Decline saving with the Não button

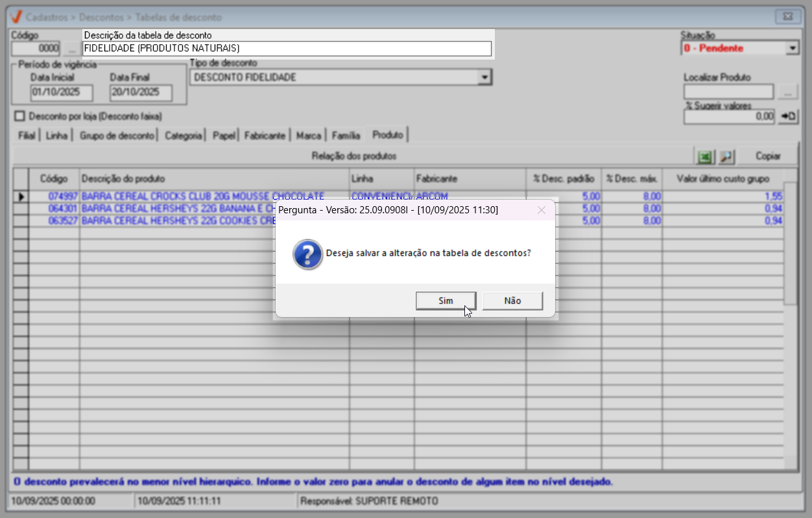(x=512, y=301)
